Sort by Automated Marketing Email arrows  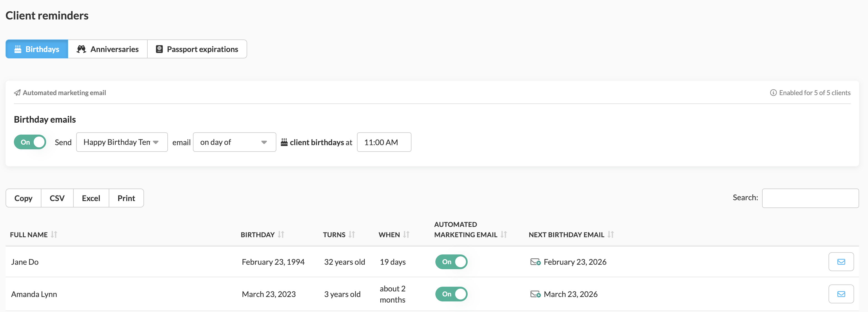504,234
